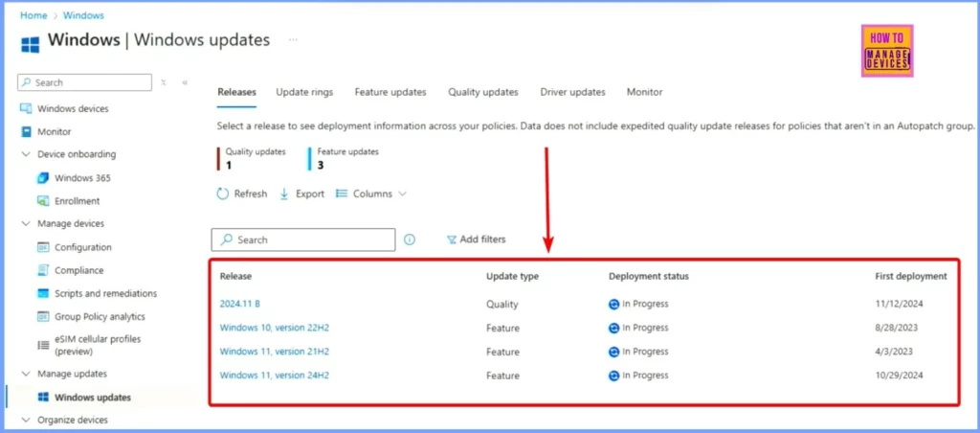The width and height of the screenshot is (980, 433).
Task: Click the 10/29/2024 first deployment date
Action: click(x=900, y=376)
